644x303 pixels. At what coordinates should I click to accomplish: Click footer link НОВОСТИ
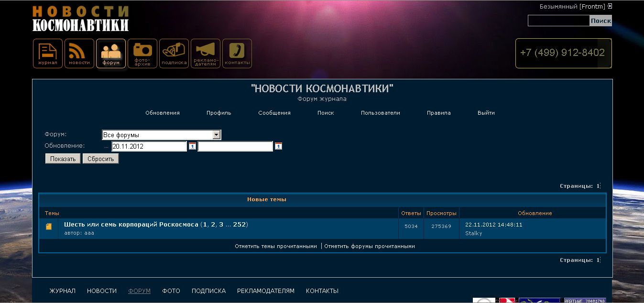coord(102,291)
